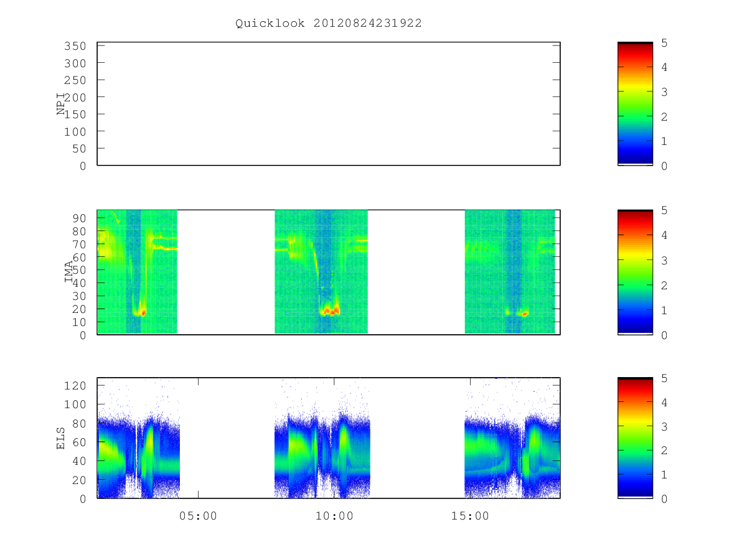Click the 0 label on NPI colorbar
This screenshot has height=560, width=747.
pyautogui.click(x=664, y=166)
